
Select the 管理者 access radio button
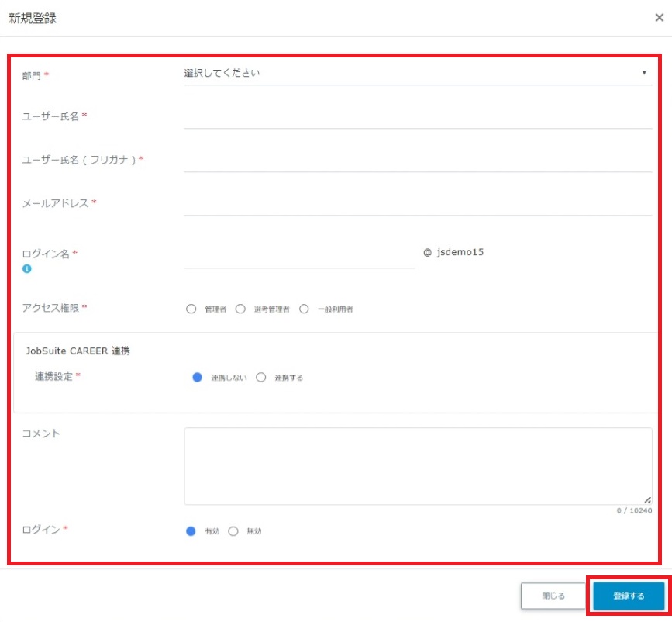pos(191,309)
